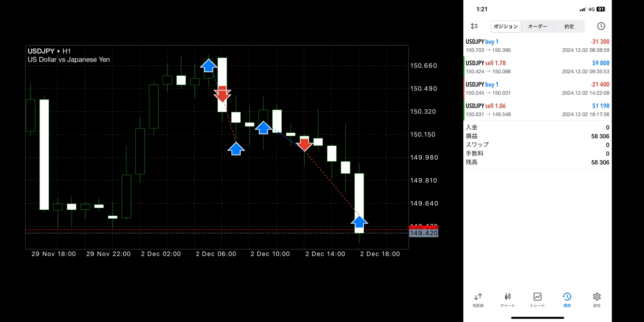The width and height of the screenshot is (644, 322).
Task: Switch to the ポジション tab
Action: click(506, 27)
